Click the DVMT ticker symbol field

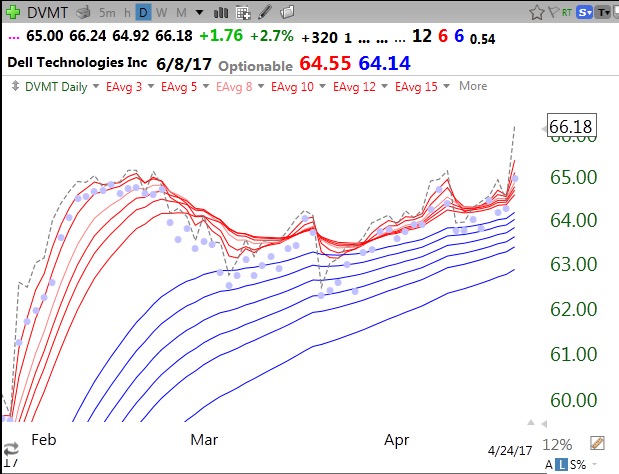48,13
